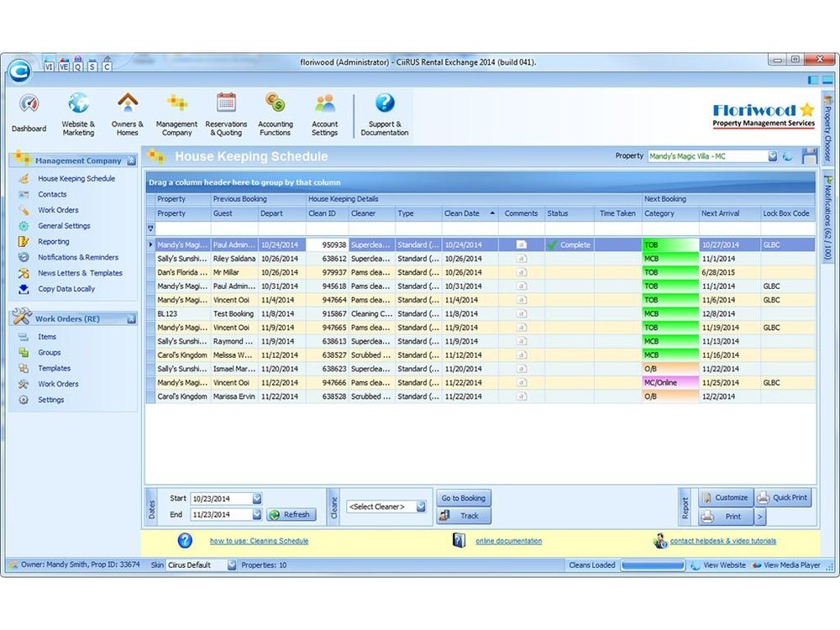Open the Property dropdown for Mandy's Magic Villa
This screenshot has height=630, width=840.
(771, 155)
